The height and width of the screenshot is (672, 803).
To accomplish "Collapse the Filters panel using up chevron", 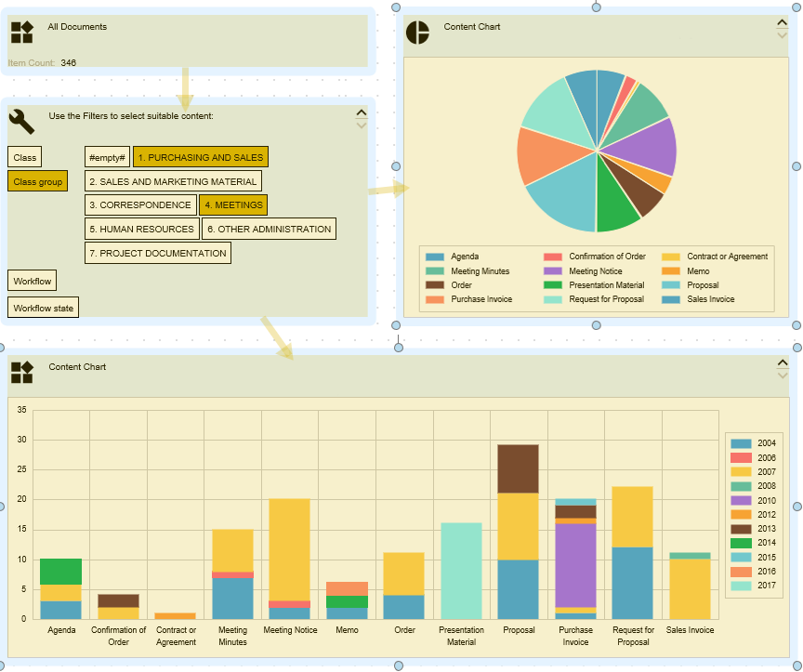I will [x=362, y=112].
